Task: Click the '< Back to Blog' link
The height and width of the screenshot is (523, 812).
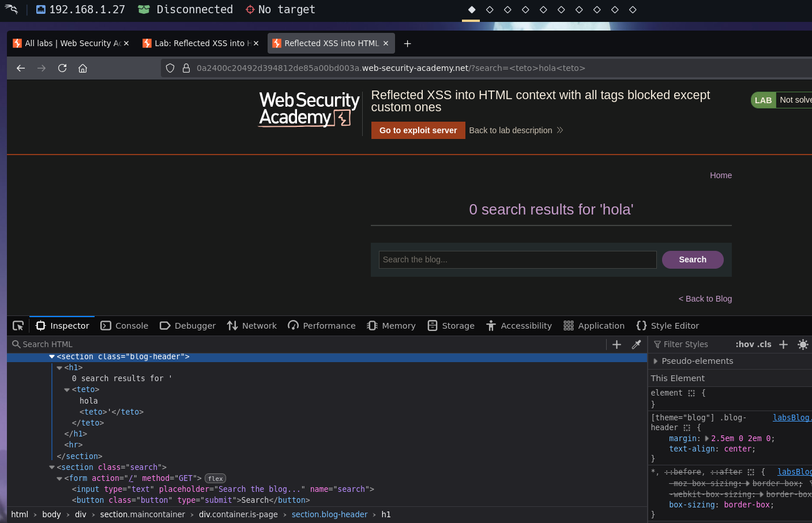Action: click(705, 299)
